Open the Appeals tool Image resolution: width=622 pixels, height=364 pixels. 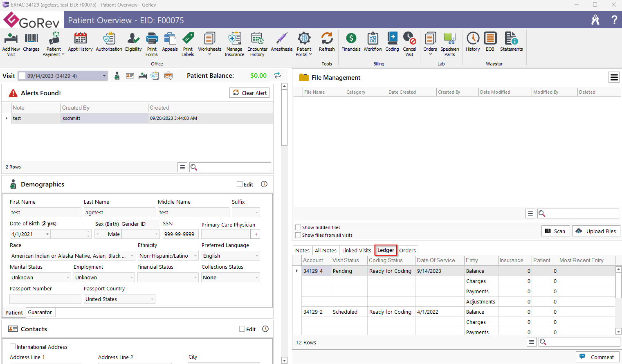(170, 42)
